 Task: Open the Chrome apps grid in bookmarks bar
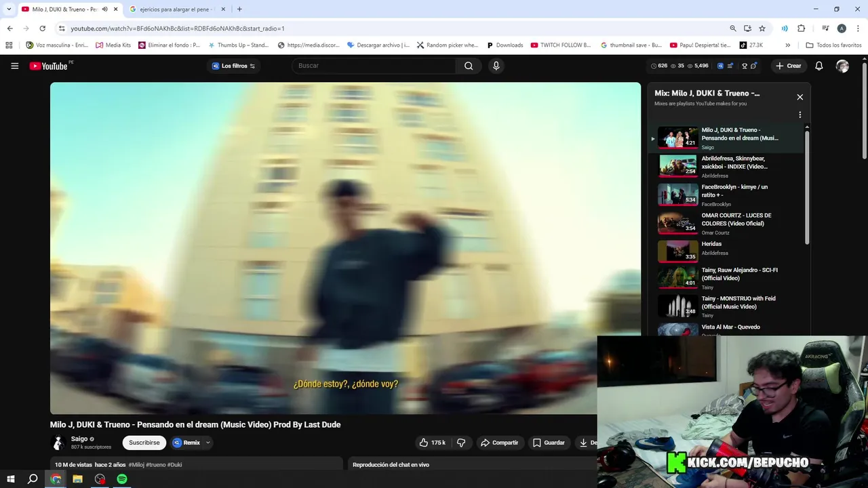[9, 45]
